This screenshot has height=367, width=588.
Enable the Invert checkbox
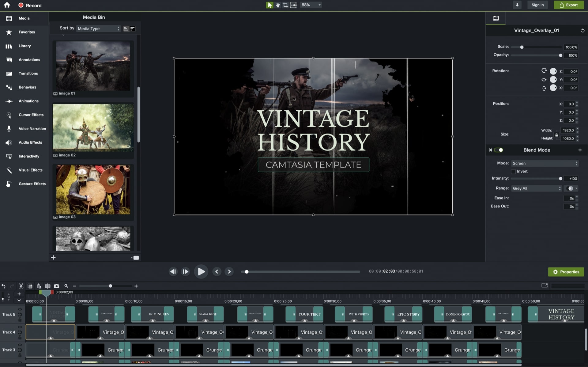click(x=514, y=172)
